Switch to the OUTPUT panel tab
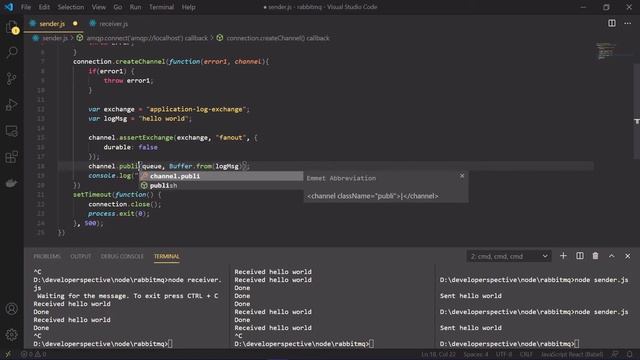 (x=81, y=256)
